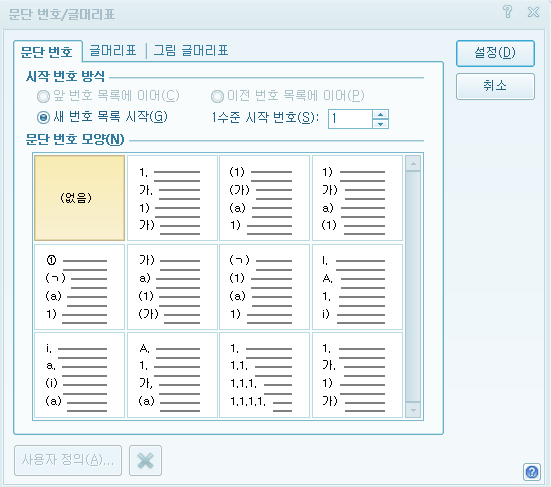This screenshot has height=487, width=551.
Task: Choose the I. A. 1. i) numbering style
Action: [x=357, y=287]
